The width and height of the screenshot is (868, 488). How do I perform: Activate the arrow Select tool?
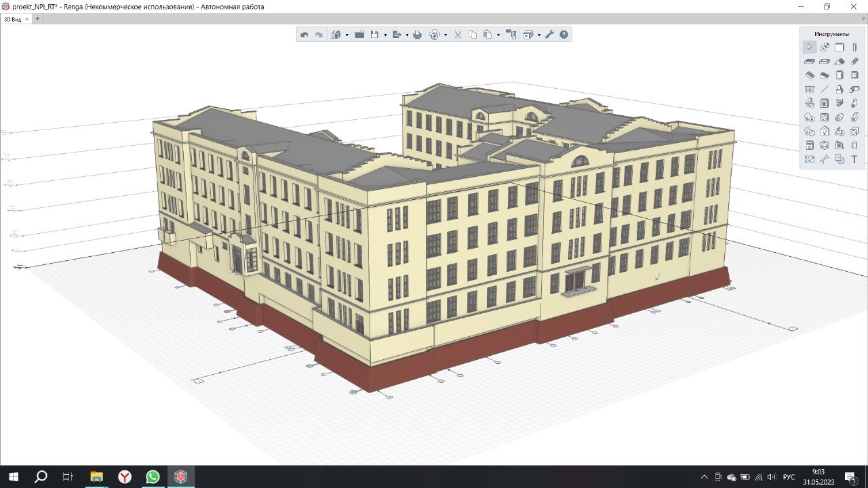[x=810, y=47]
